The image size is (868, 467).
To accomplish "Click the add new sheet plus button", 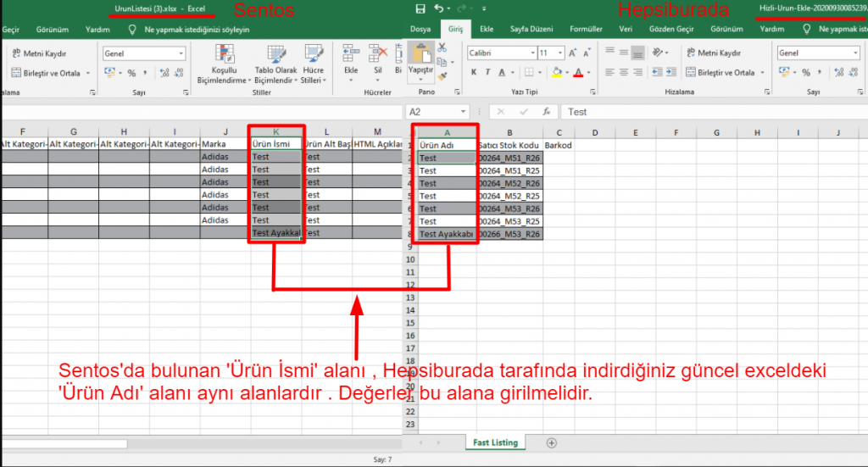I will tap(552, 442).
